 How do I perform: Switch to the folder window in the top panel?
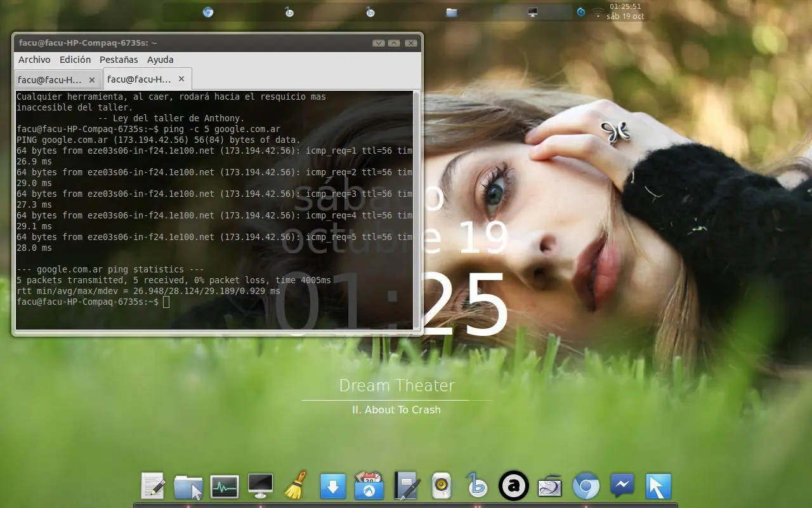click(452, 12)
